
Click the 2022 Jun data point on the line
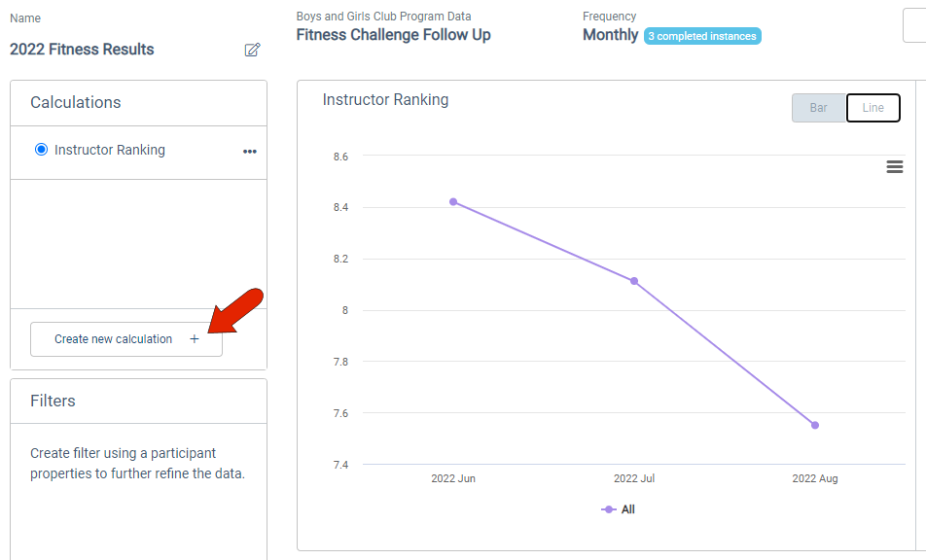click(x=453, y=201)
